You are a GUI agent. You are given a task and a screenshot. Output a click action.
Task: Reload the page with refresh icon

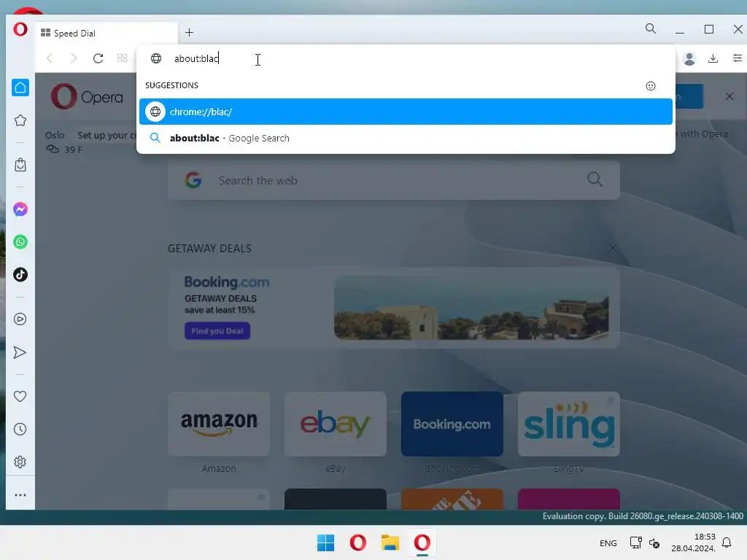[x=98, y=58]
